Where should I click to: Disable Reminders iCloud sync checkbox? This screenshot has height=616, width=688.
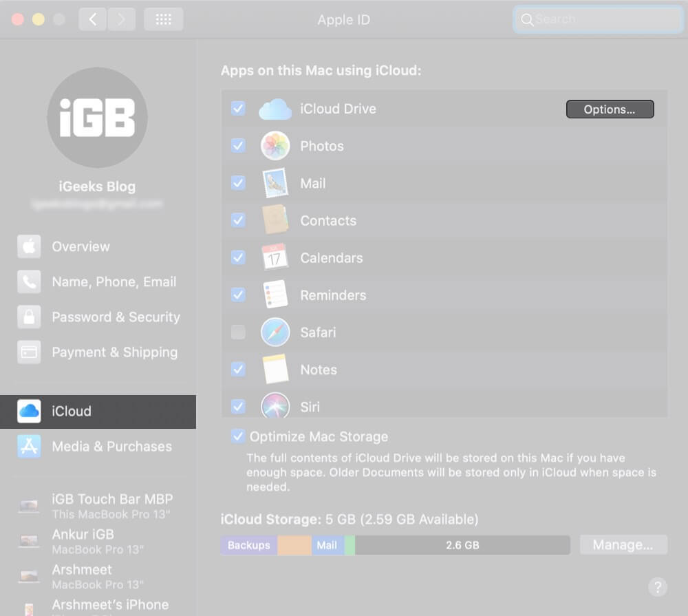(x=238, y=295)
